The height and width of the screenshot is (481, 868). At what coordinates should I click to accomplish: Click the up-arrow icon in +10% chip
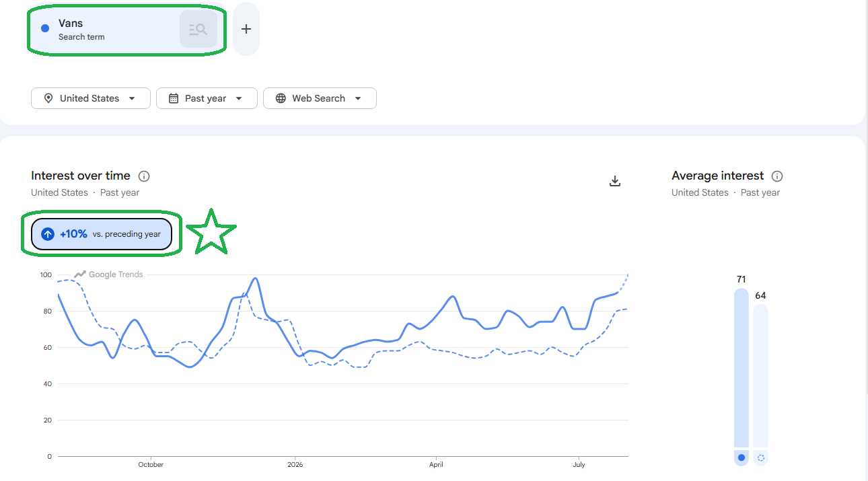point(48,234)
